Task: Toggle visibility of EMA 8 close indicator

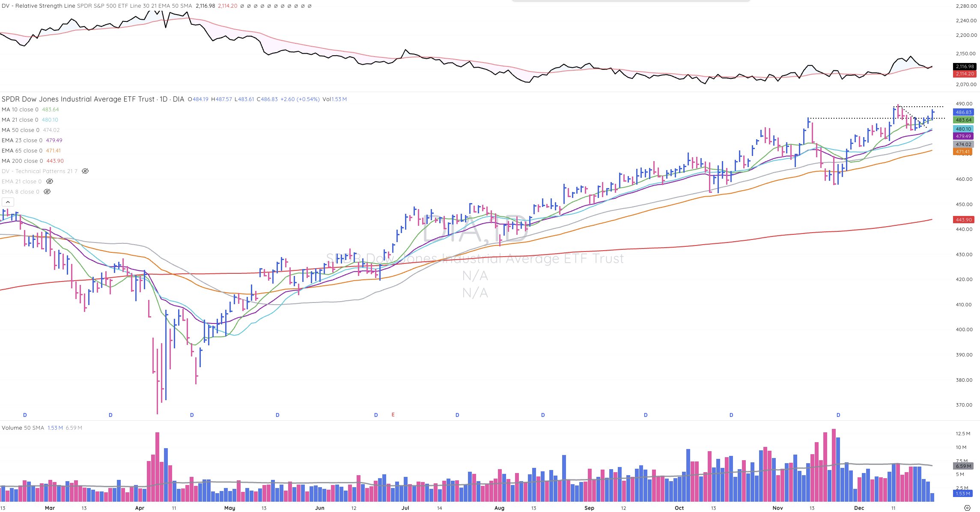Action: (47, 192)
